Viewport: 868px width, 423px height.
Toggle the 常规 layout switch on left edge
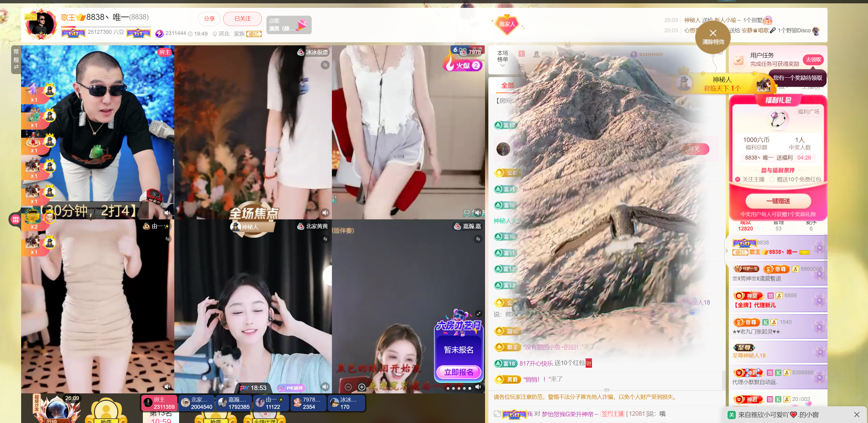pos(16,59)
